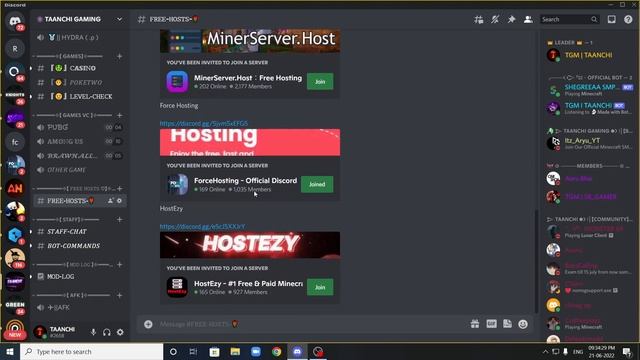The height and width of the screenshot is (360, 640).
Task: Open the inbox icon
Action: (611, 19)
